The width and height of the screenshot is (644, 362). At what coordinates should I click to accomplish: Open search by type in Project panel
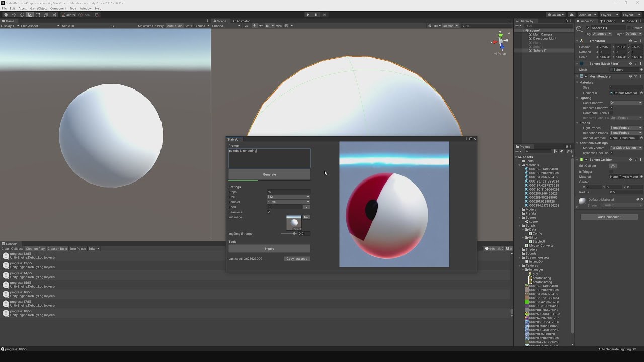point(556,151)
